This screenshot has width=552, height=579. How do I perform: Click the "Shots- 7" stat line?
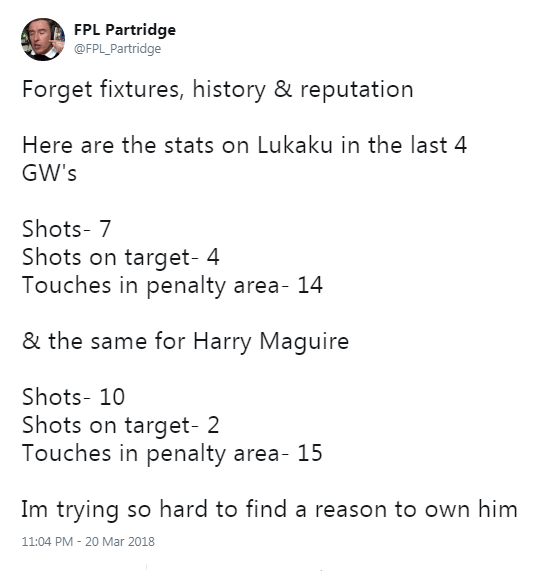tap(66, 229)
